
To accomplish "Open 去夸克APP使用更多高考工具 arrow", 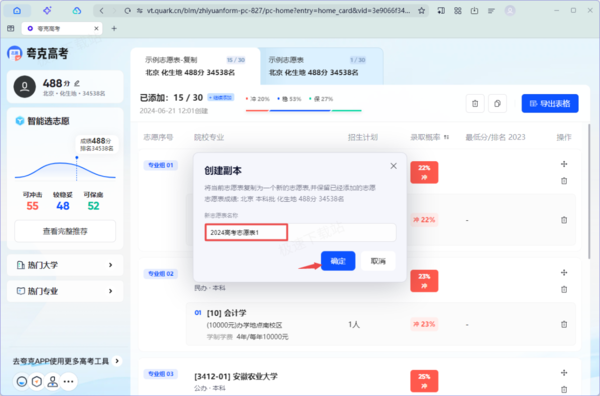I will [117, 361].
